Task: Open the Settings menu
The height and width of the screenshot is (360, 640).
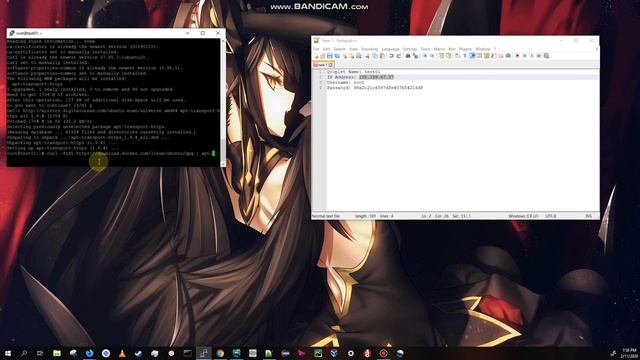Action: click(x=410, y=49)
